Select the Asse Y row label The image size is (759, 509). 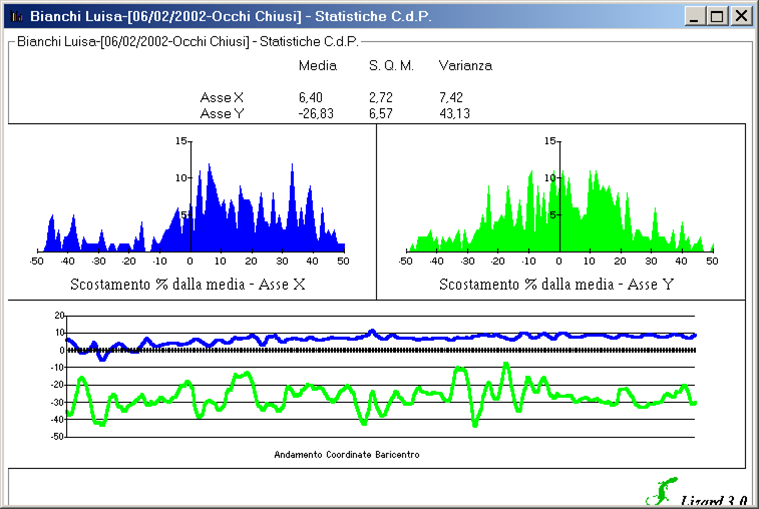[222, 114]
